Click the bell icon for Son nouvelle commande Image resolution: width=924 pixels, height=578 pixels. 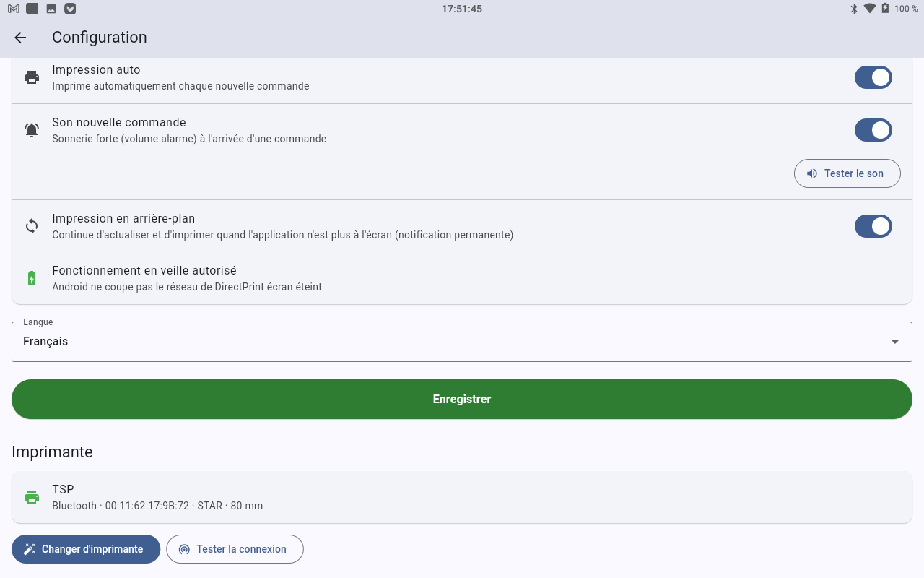pos(32,130)
